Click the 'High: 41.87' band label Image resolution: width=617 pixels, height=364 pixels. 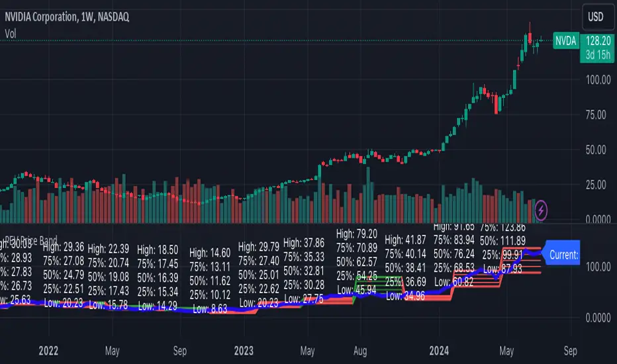tap(405, 240)
